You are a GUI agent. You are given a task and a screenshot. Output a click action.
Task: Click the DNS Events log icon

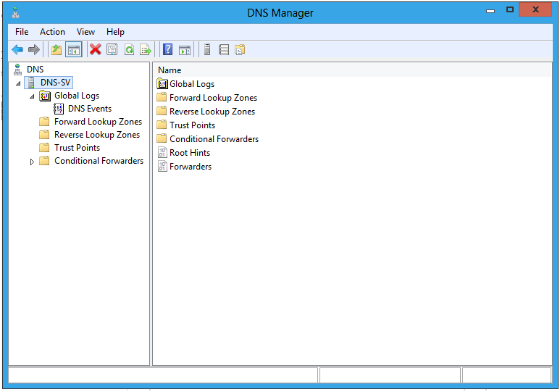point(59,109)
